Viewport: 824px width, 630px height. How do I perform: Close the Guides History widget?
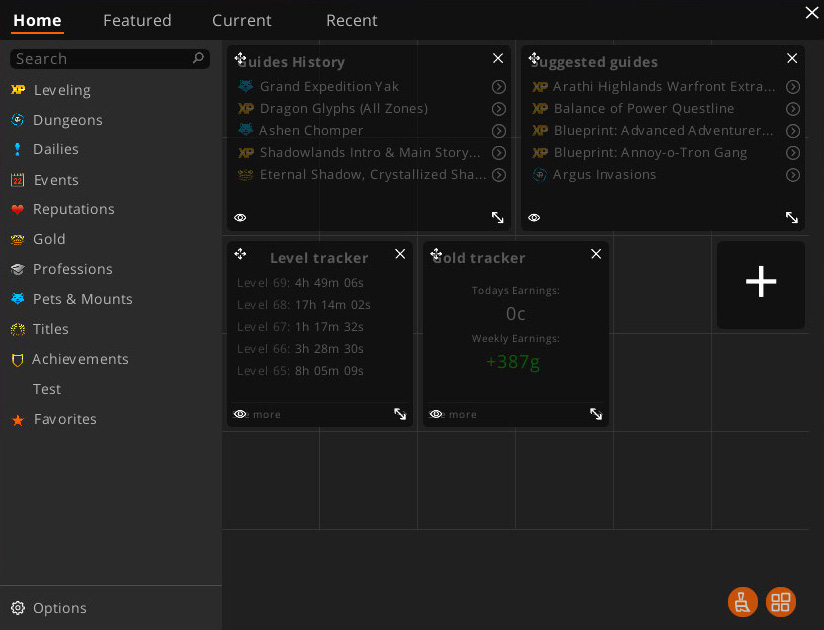coord(498,58)
